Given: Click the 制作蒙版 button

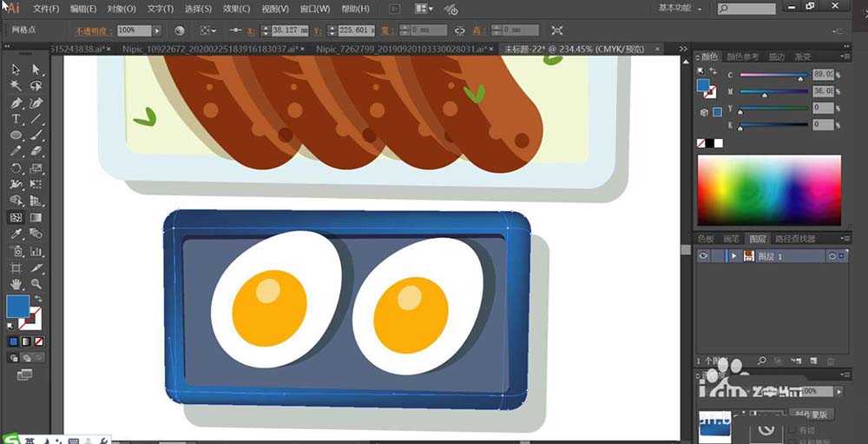Looking at the screenshot, I should (x=812, y=414).
